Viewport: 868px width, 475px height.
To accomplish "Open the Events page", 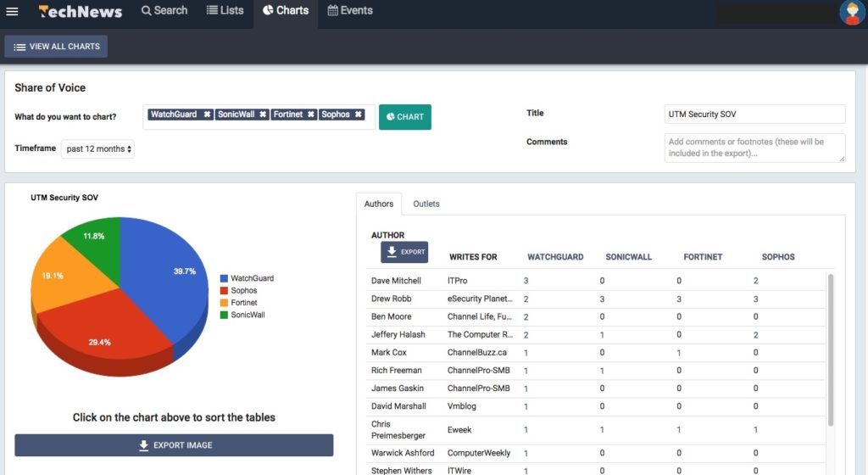I will click(x=350, y=10).
